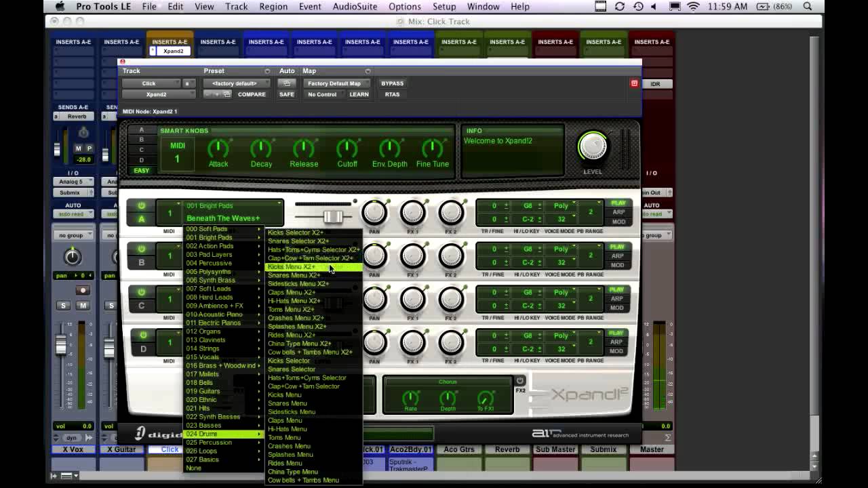Click the MOD button for part B
Viewport: 868px width, 488px height.
(618, 265)
